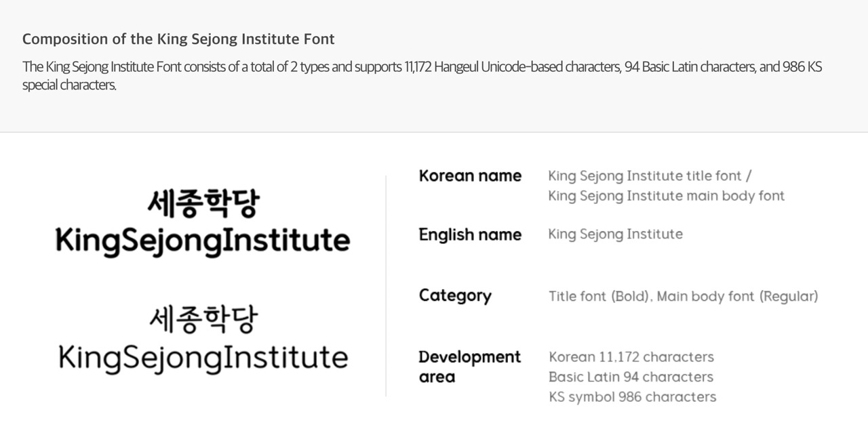Click the 'Category' label
This screenshot has width=868, height=433.
pos(455,296)
